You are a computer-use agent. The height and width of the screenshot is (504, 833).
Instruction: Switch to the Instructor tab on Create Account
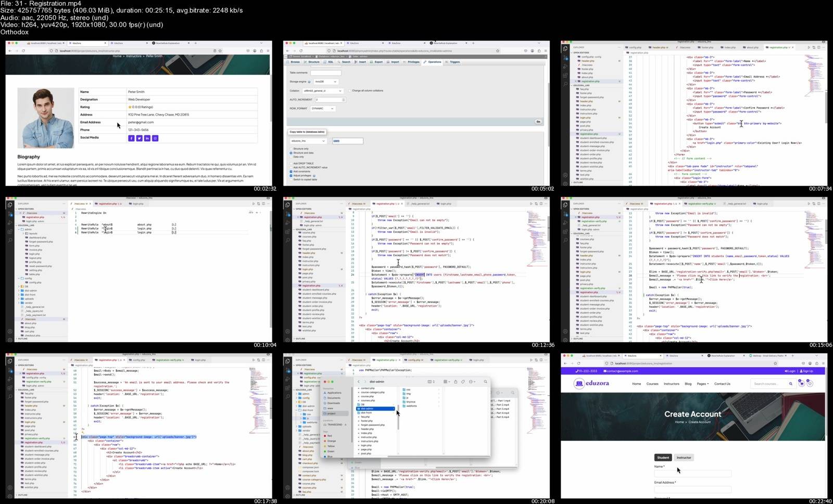tap(684, 458)
